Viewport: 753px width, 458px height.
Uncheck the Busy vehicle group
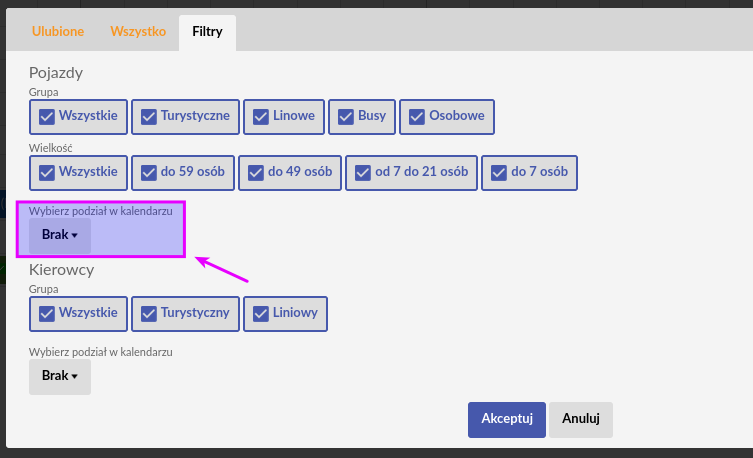[362, 117]
